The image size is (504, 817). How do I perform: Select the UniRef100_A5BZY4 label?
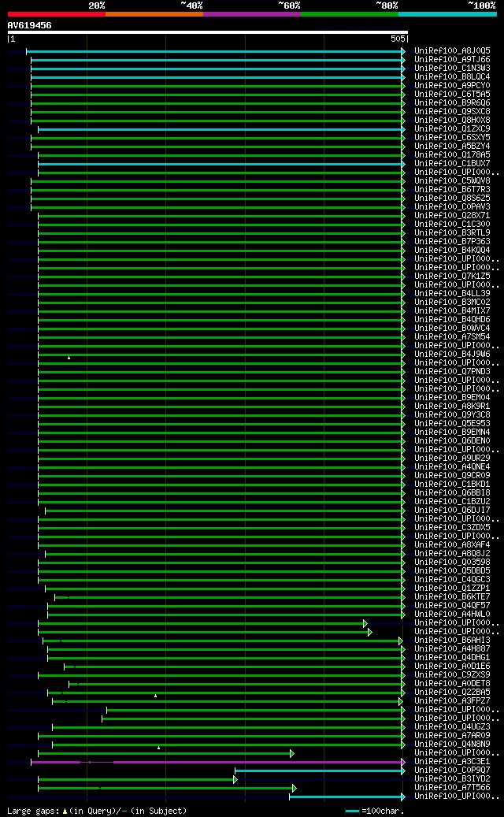coord(452,147)
